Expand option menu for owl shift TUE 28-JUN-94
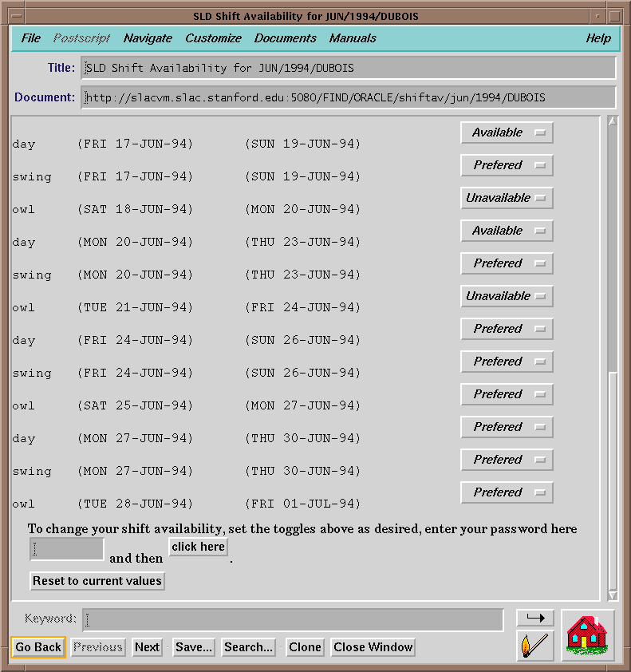The height and width of the screenshot is (672, 631). [507, 493]
